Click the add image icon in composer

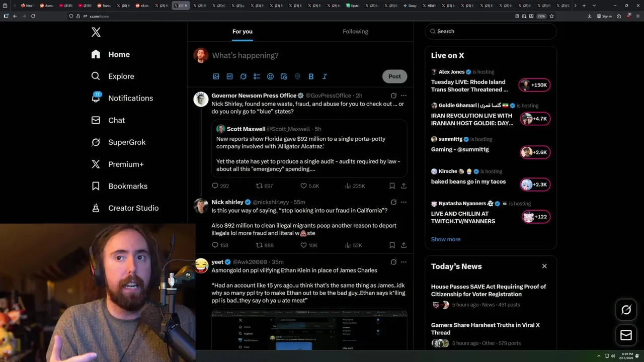click(x=216, y=76)
